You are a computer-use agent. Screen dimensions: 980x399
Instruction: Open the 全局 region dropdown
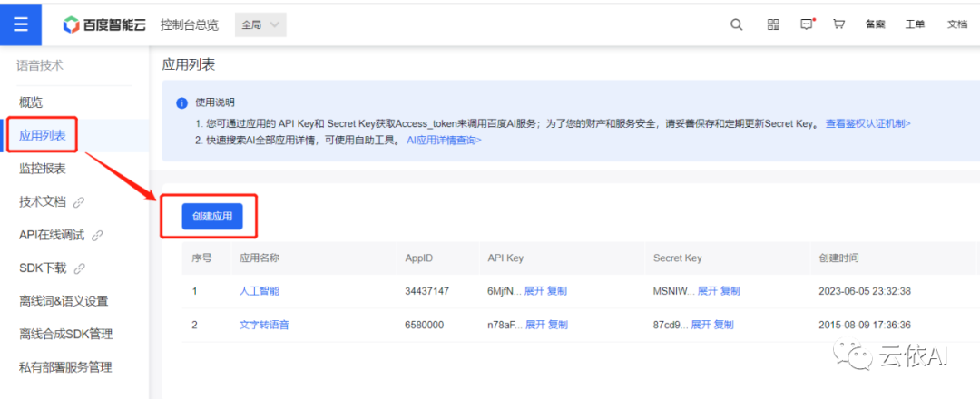tap(260, 25)
